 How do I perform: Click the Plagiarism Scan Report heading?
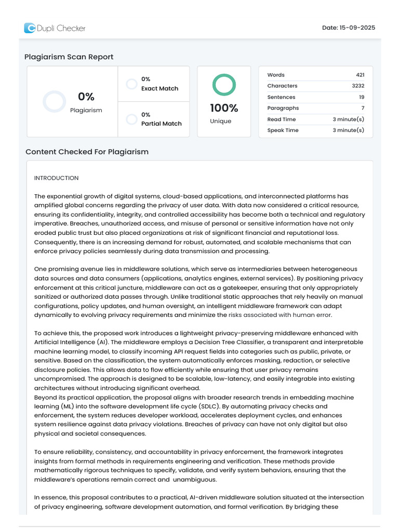(69, 57)
